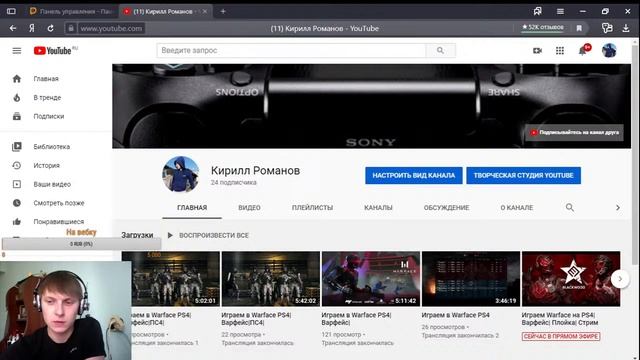This screenshot has width=640, height=360.
Task: Open Подписки in the sidebar
Action: click(x=49, y=116)
